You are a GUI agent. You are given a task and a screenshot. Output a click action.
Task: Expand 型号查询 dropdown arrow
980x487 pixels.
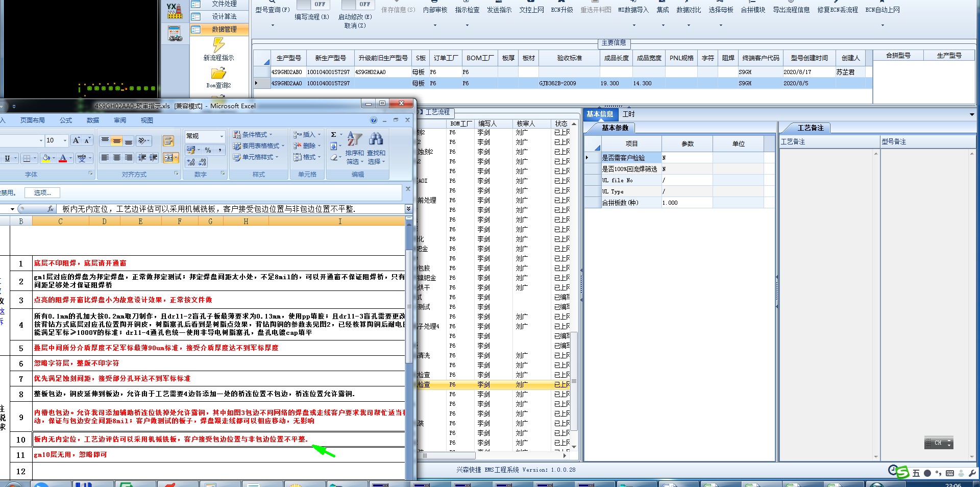(x=273, y=25)
